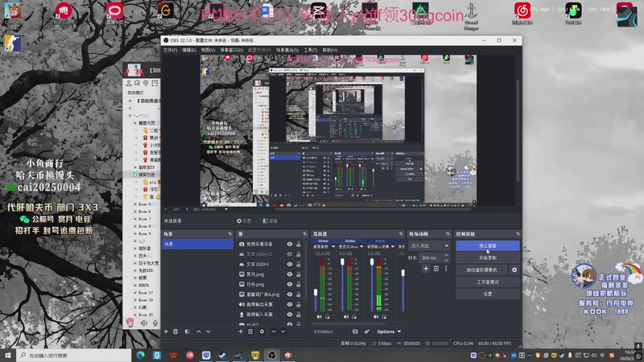The height and width of the screenshot is (362, 644).
Task: Expand desktop audio channel dropdown arrow
Action: [332, 247]
